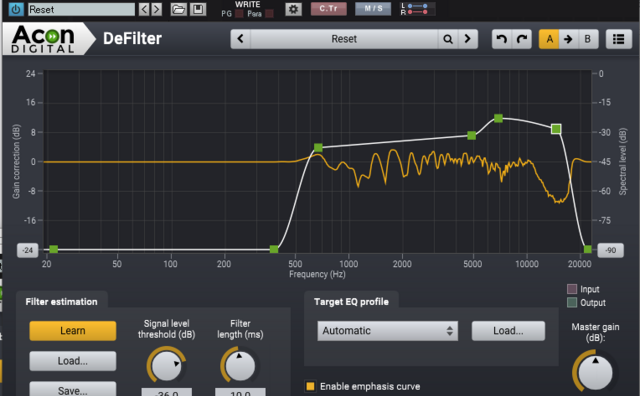Adjust Filter length knob
640x396 pixels.
tap(240, 365)
